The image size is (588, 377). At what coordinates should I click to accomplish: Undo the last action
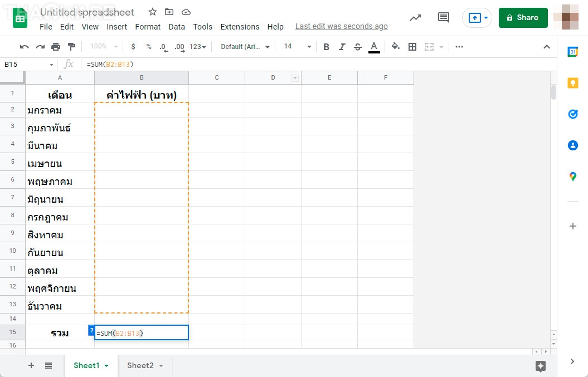click(x=25, y=47)
